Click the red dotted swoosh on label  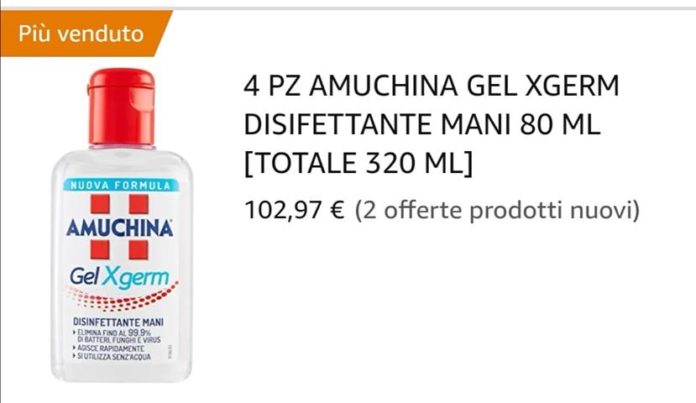121,297
